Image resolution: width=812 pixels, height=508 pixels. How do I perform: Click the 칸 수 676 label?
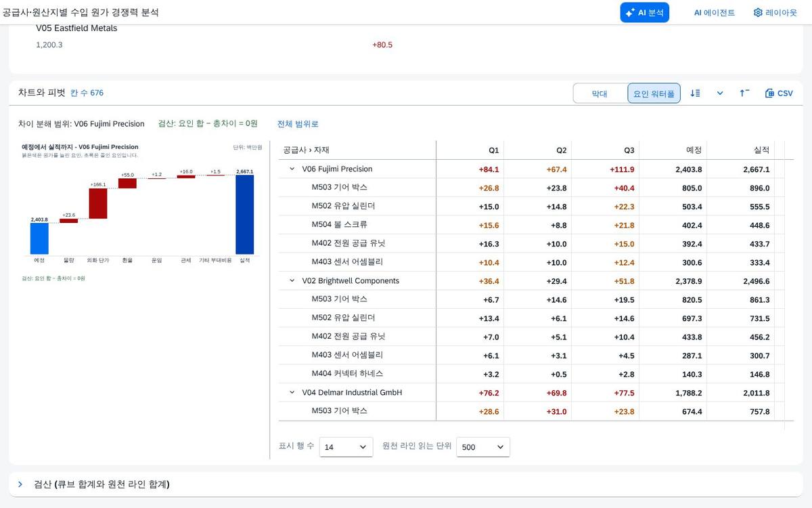87,93
